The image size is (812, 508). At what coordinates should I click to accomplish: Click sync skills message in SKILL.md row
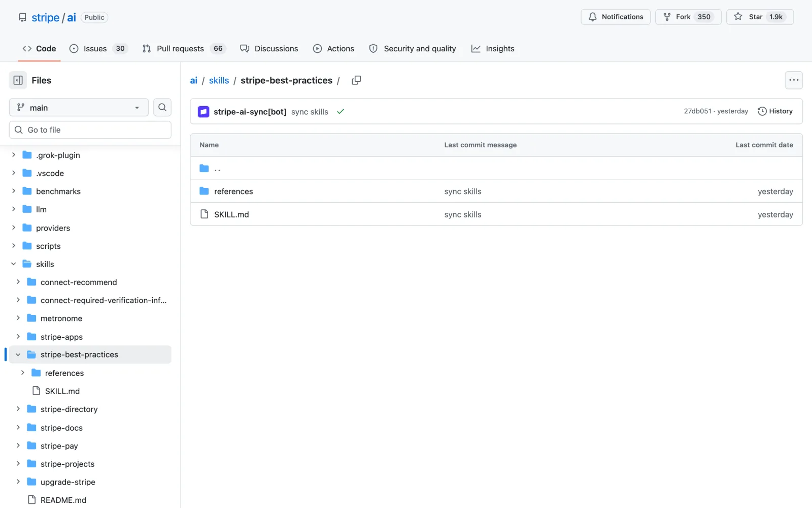coord(463,214)
